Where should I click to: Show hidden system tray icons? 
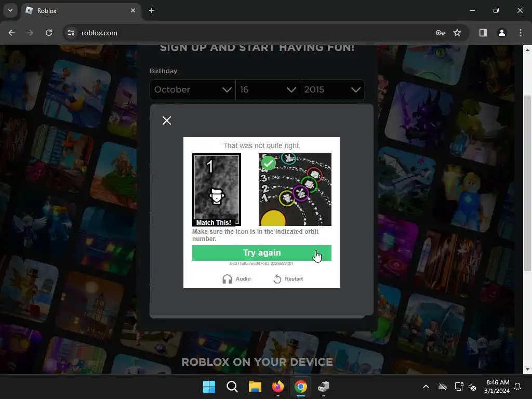click(x=426, y=387)
